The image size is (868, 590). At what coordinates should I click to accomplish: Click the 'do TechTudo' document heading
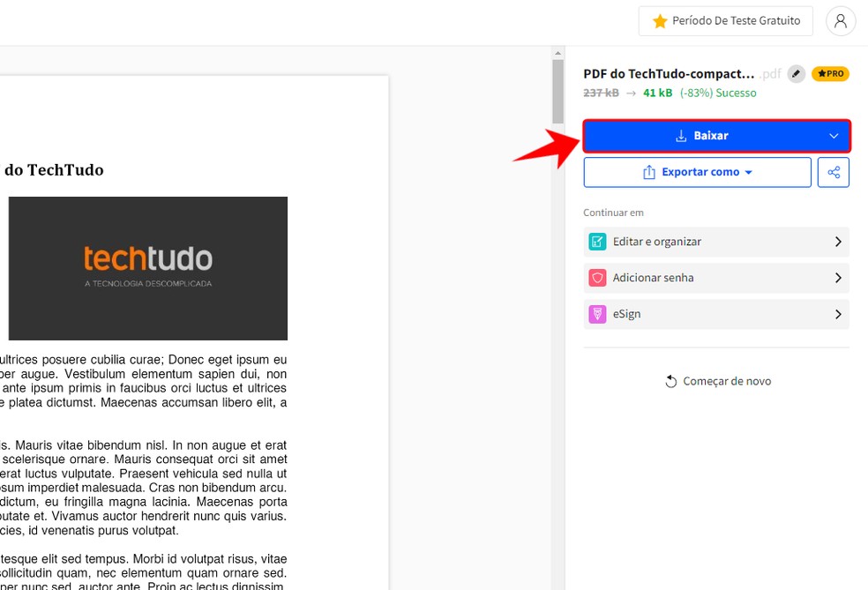54,170
